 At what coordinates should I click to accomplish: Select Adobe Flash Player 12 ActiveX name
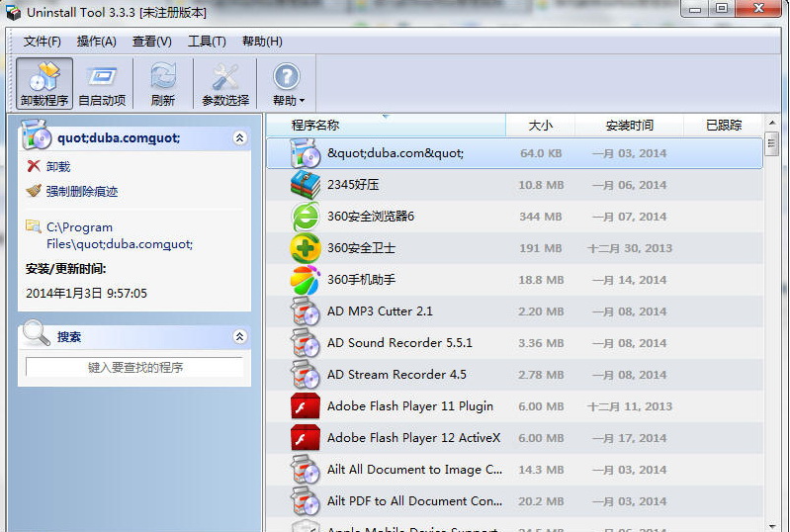point(413,438)
